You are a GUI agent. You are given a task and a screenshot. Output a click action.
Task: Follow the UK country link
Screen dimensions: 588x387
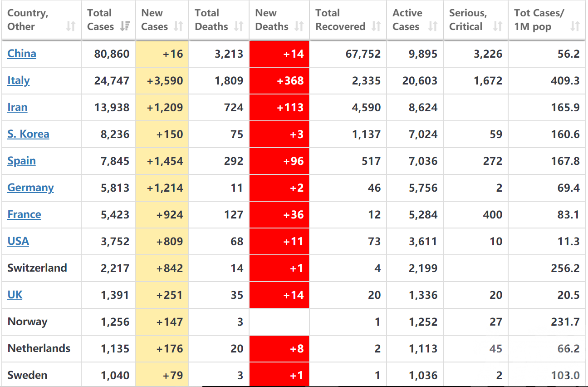(x=15, y=295)
